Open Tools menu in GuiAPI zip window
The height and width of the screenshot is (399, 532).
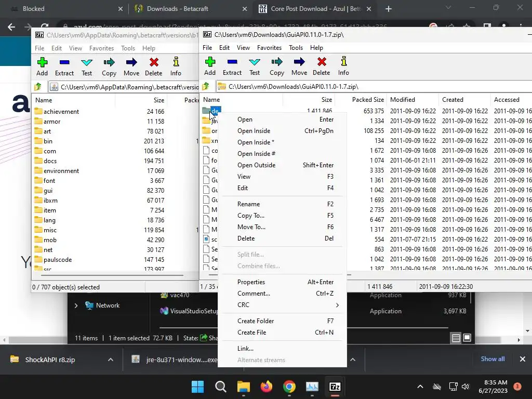(296, 48)
